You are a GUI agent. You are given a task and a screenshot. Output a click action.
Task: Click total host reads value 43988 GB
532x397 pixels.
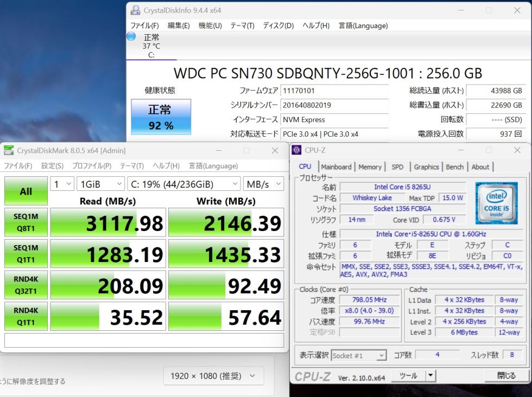pyautogui.click(x=496, y=91)
